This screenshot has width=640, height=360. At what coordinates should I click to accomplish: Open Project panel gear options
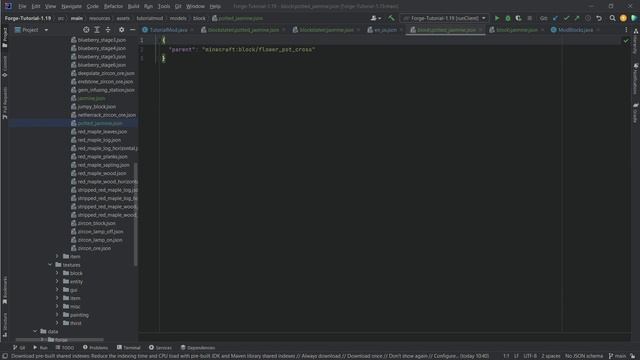pyautogui.click(x=121, y=30)
